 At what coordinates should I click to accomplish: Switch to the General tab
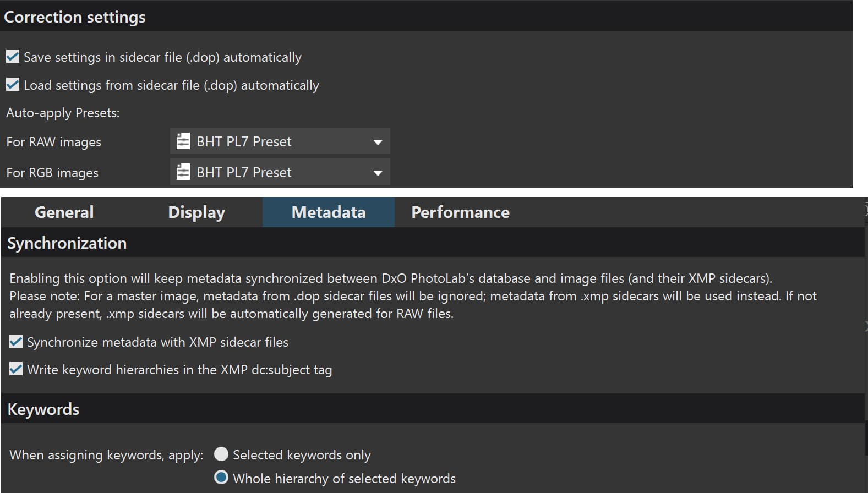[64, 212]
